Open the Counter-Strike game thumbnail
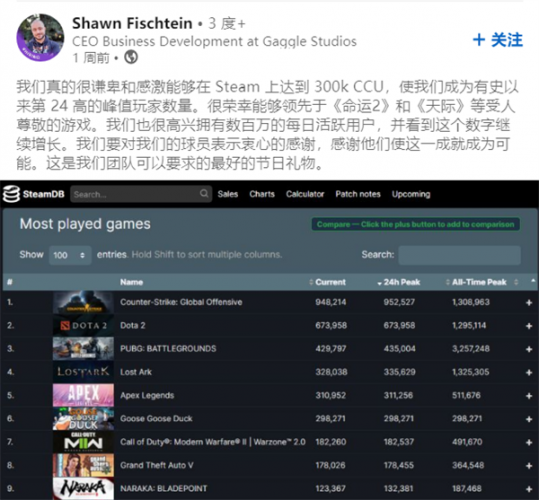 pos(83,302)
